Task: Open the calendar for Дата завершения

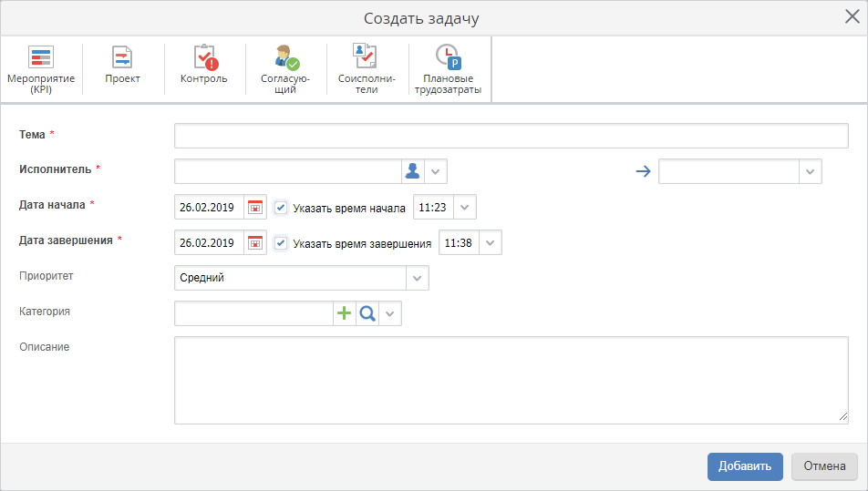Action: 255,243
